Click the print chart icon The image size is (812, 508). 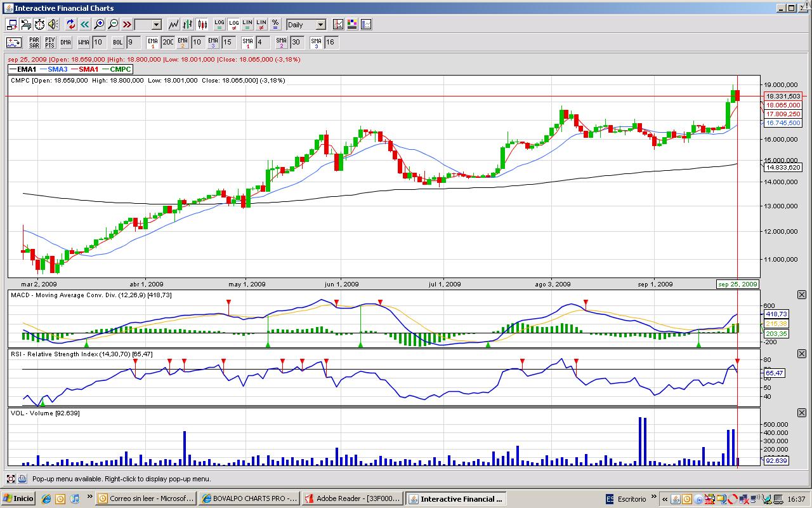pyautogui.click(x=26, y=25)
